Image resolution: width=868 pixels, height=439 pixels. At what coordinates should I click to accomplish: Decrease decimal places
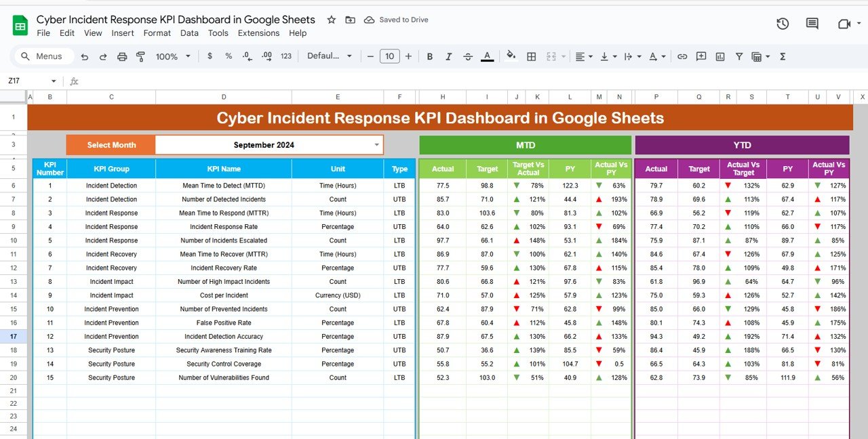[x=248, y=56]
